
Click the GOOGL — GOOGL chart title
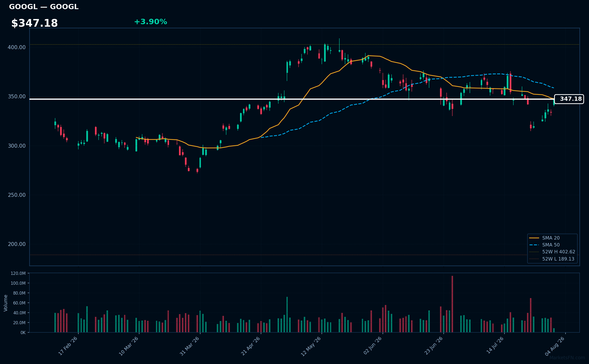44,7
